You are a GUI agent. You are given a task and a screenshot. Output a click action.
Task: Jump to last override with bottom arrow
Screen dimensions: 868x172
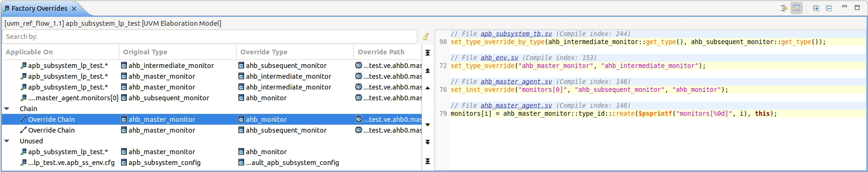tap(428, 161)
